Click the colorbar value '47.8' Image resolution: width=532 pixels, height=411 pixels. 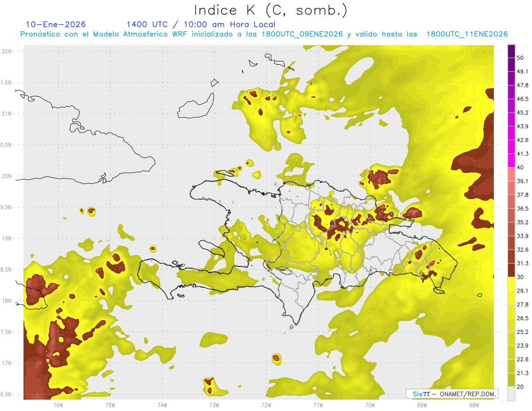(523, 85)
